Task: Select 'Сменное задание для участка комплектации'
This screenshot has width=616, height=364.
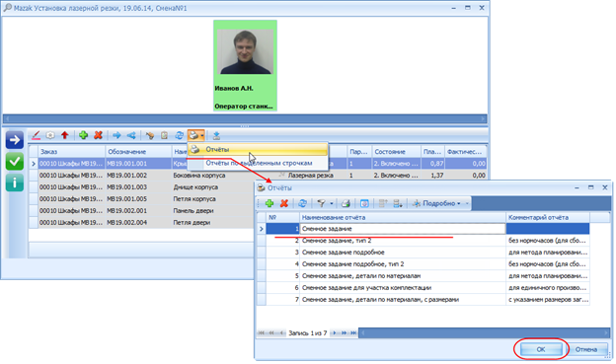Action: [x=427, y=287]
